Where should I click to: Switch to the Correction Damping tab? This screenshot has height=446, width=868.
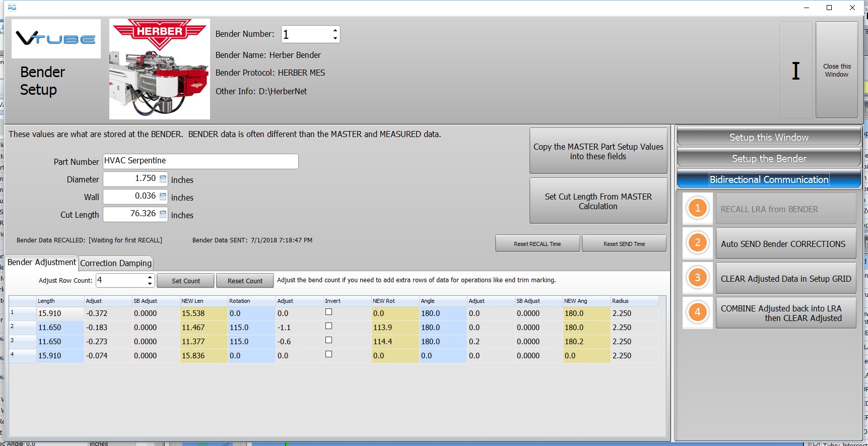115,263
